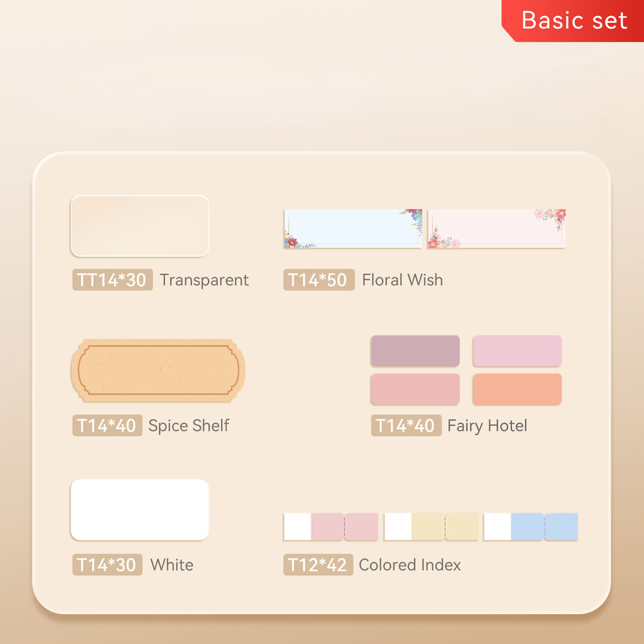This screenshot has height=644, width=644.
Task: Click the T12*42 size badge
Action: point(318,565)
